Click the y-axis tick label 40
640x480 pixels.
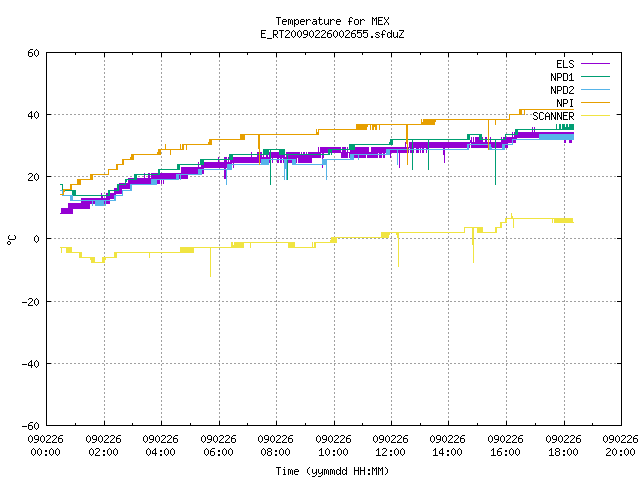33,115
